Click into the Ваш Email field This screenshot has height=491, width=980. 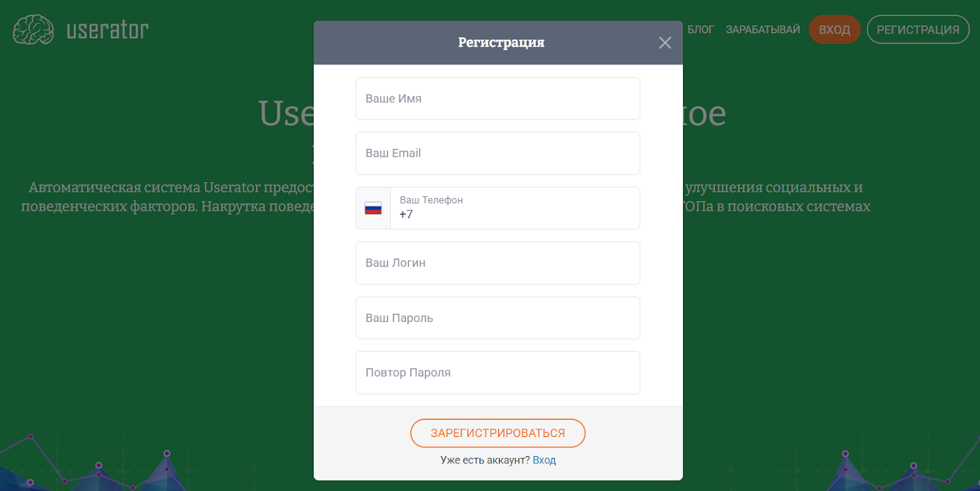497,153
